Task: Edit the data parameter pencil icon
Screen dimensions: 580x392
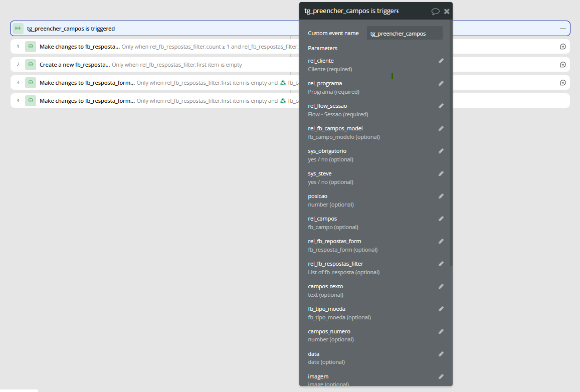Action: 441,354
